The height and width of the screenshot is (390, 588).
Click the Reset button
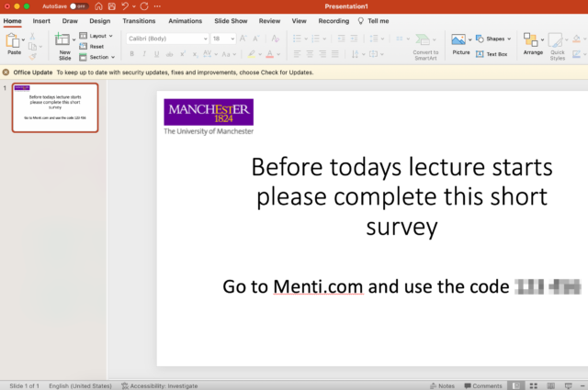point(92,47)
